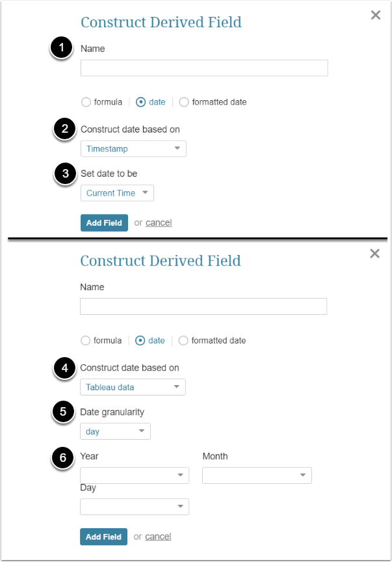
Task: Close the bottom Construct Derived Field dialog
Action: 374,254
